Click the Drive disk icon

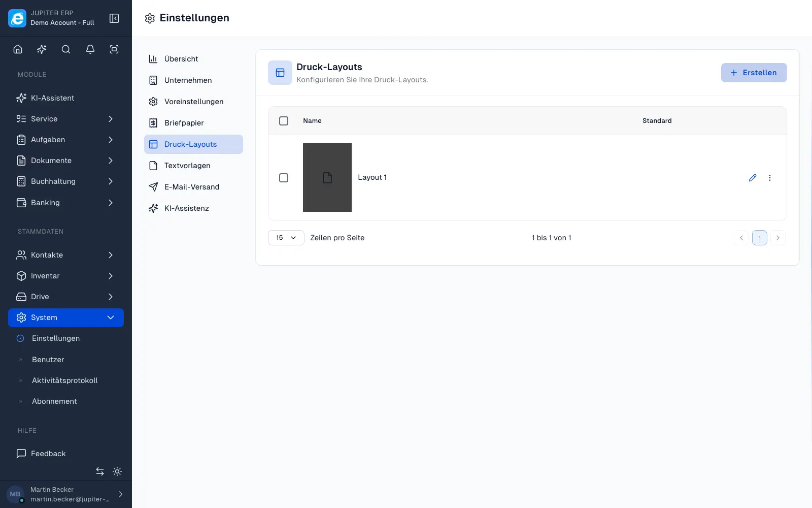coord(21,297)
